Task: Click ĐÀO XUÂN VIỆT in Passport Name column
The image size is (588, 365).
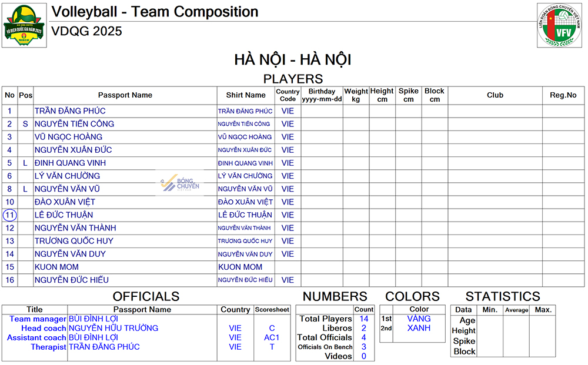Action: point(65,202)
